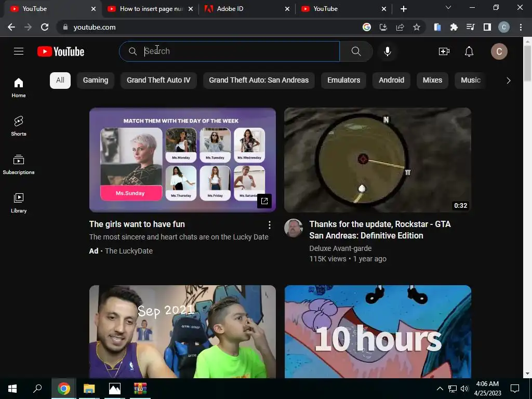This screenshot has width=532, height=399.
Task: Open volume control in system tray
Action: click(x=464, y=389)
